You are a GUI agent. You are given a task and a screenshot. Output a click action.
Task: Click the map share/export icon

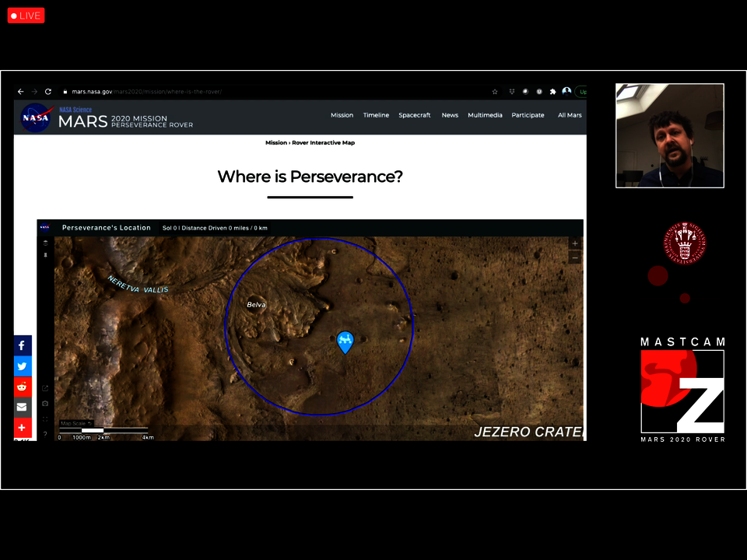point(45,388)
